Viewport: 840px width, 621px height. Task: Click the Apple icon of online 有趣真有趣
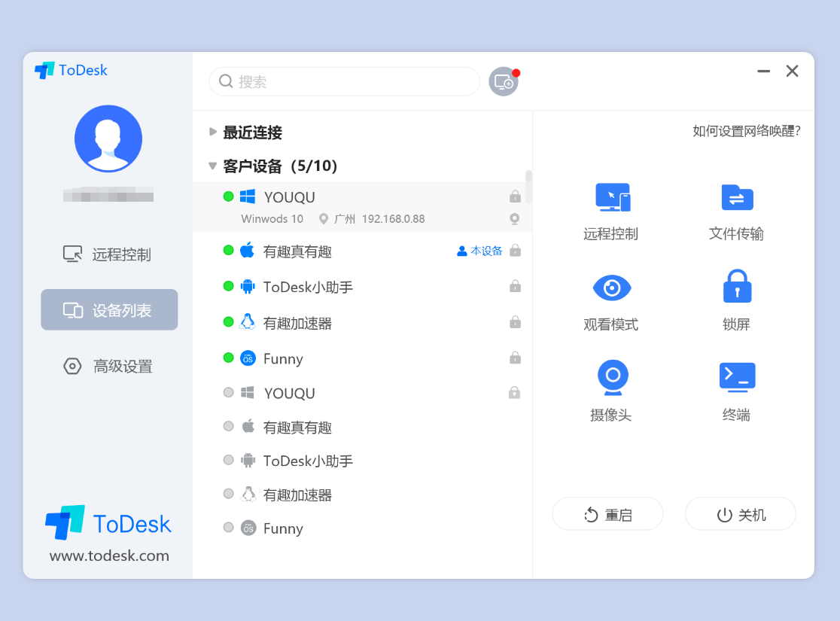click(247, 250)
